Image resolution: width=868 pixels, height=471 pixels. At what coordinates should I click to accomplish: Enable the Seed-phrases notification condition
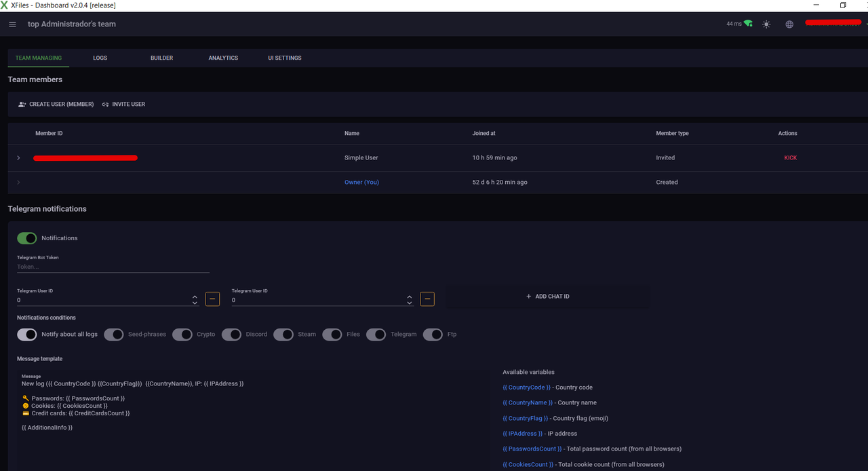click(x=113, y=335)
